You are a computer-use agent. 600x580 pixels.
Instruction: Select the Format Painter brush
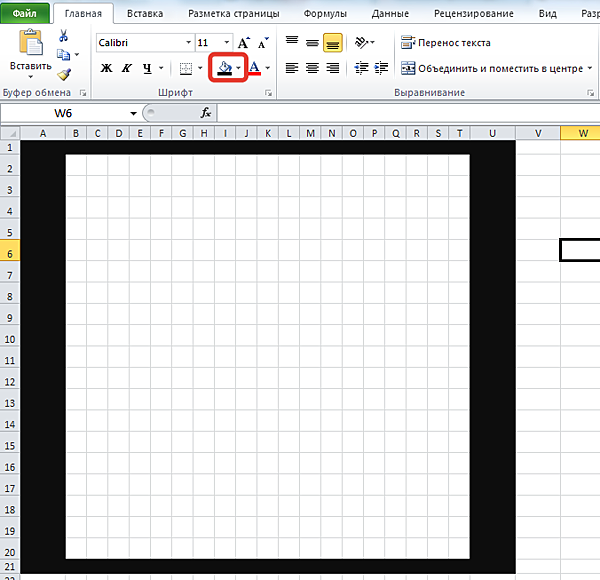[x=64, y=74]
